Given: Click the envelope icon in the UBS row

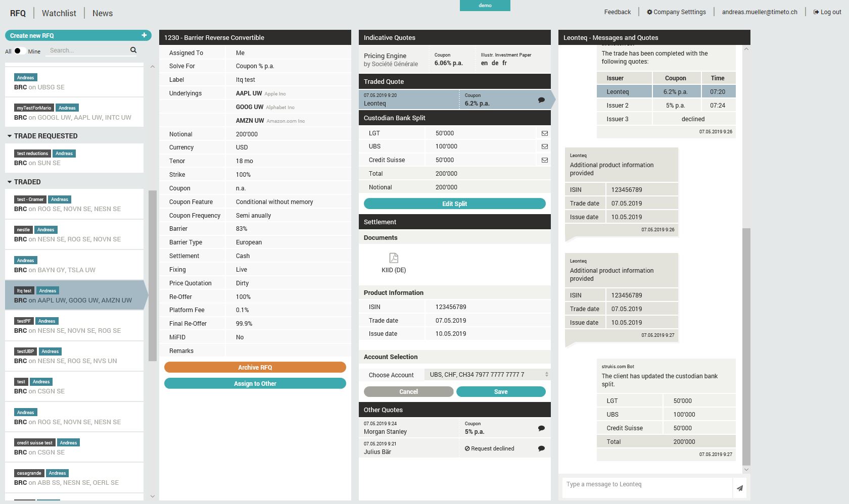Looking at the screenshot, I should coord(544,146).
